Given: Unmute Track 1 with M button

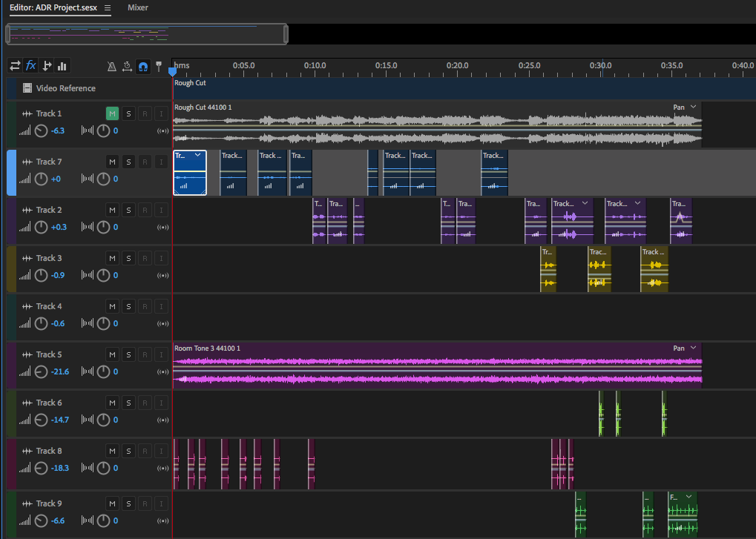Looking at the screenshot, I should (x=112, y=113).
